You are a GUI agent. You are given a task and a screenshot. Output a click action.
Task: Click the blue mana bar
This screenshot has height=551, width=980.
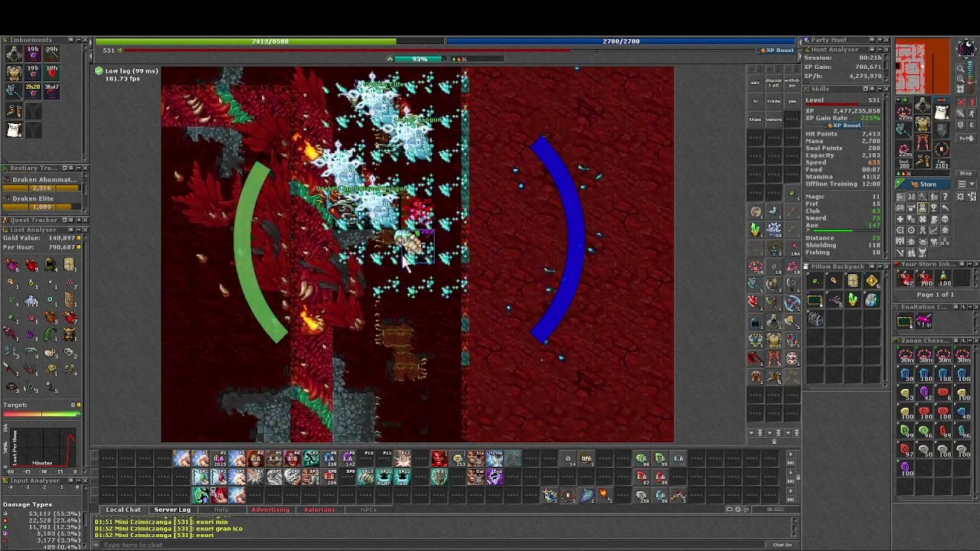point(622,41)
